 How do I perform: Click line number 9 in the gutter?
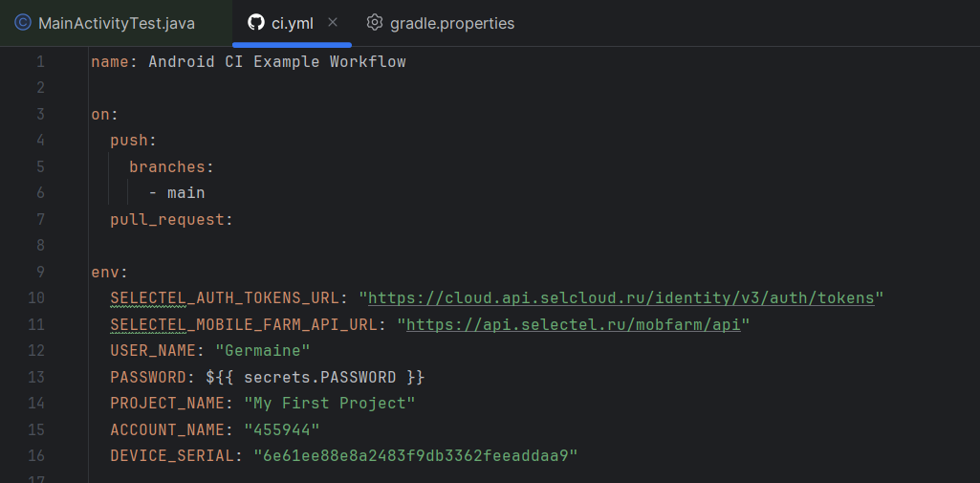pyautogui.click(x=40, y=273)
